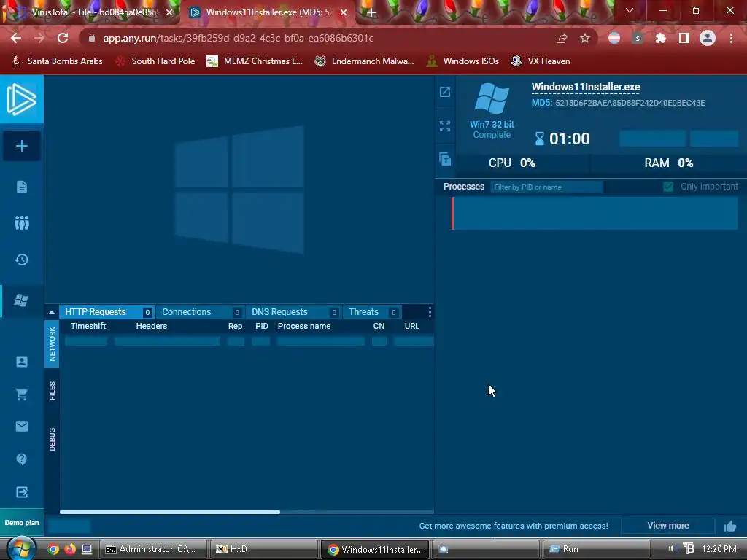Open the history clock icon in the sidebar

(x=21, y=260)
